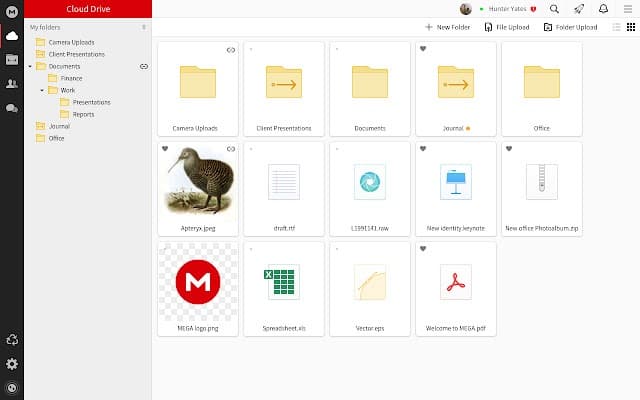Click the orange dot label on Journal
640x400 pixels.
(x=468, y=129)
